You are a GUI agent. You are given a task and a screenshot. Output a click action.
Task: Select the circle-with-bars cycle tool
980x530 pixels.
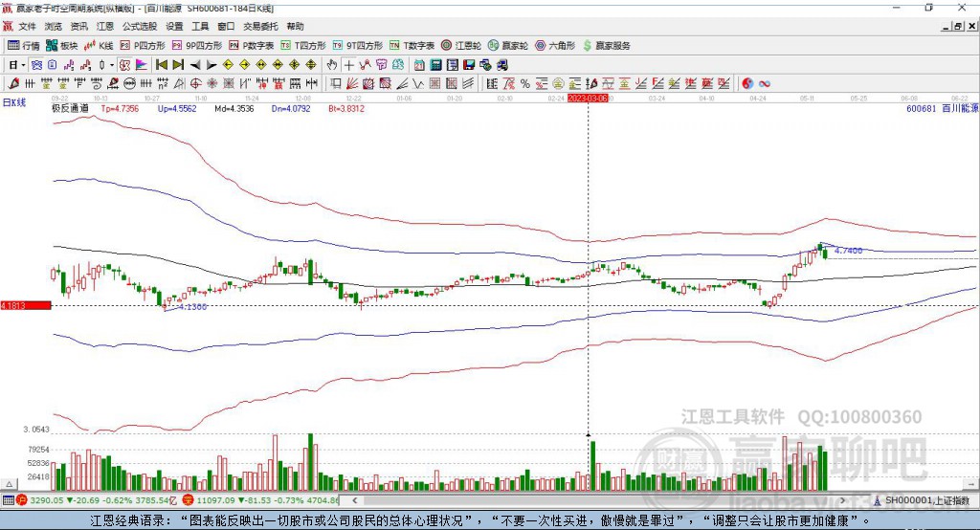(129, 84)
